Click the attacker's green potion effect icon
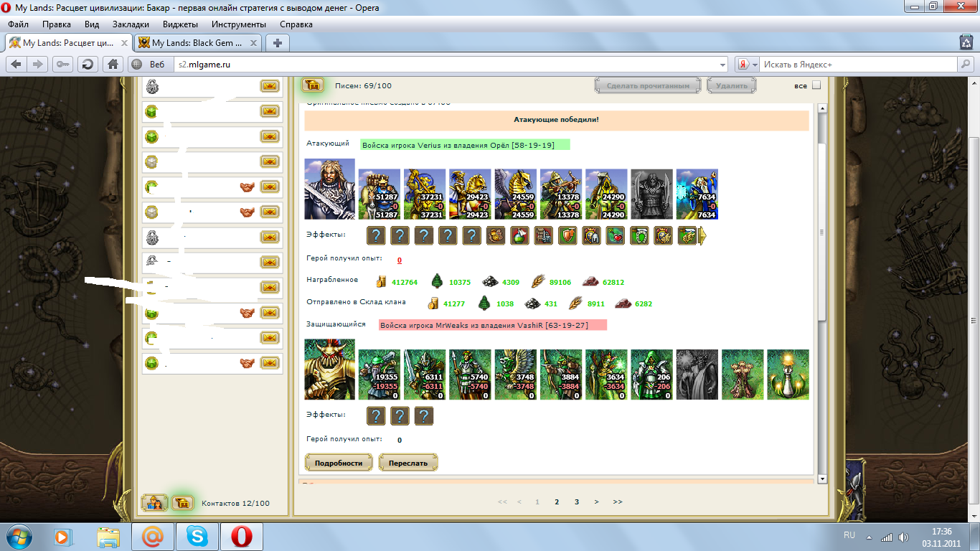The height and width of the screenshot is (551, 980). (x=519, y=235)
